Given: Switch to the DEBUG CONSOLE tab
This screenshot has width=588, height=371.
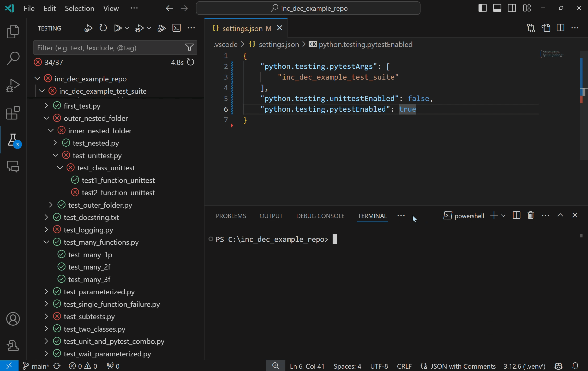Looking at the screenshot, I should pos(320,216).
